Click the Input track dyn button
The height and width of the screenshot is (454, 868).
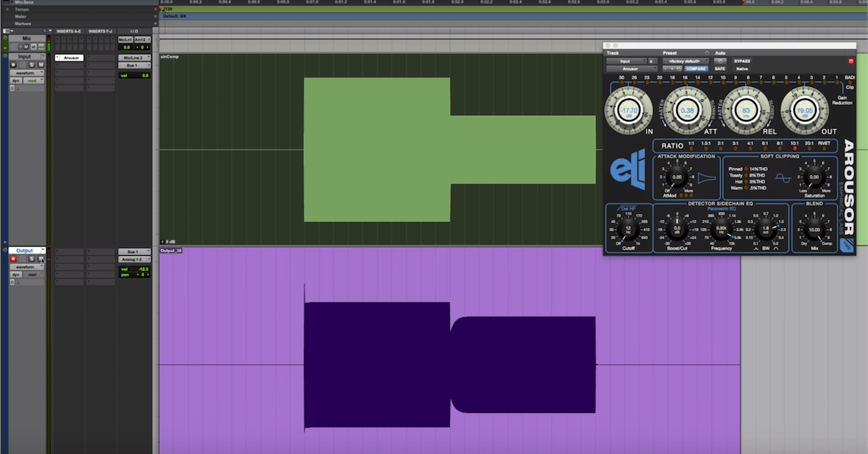coord(16,81)
